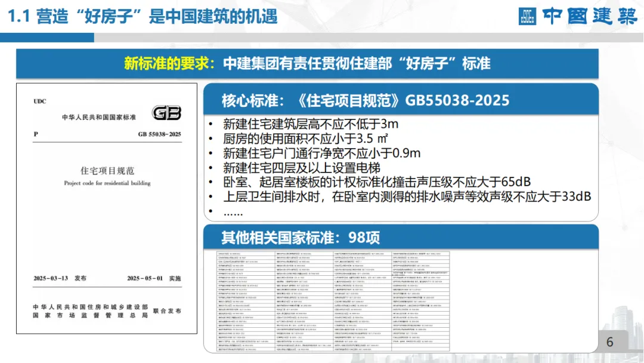Click the effective date 2025-05-01 实施
Screen dimensions: 644x363
154,278
